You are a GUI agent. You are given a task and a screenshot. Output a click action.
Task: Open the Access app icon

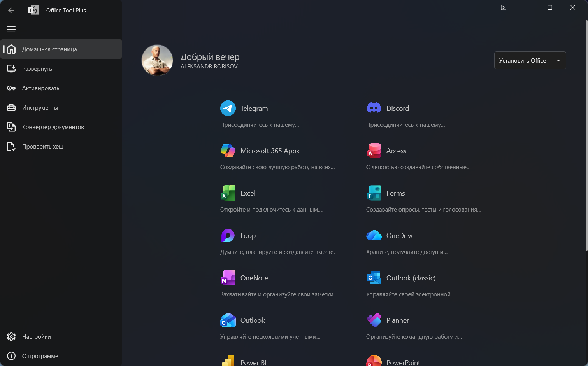[x=374, y=151]
